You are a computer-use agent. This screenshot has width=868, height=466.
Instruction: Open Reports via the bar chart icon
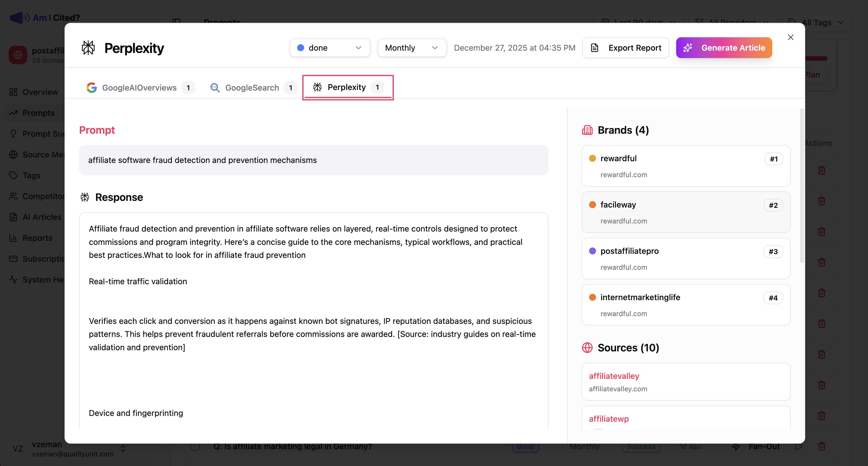point(14,238)
